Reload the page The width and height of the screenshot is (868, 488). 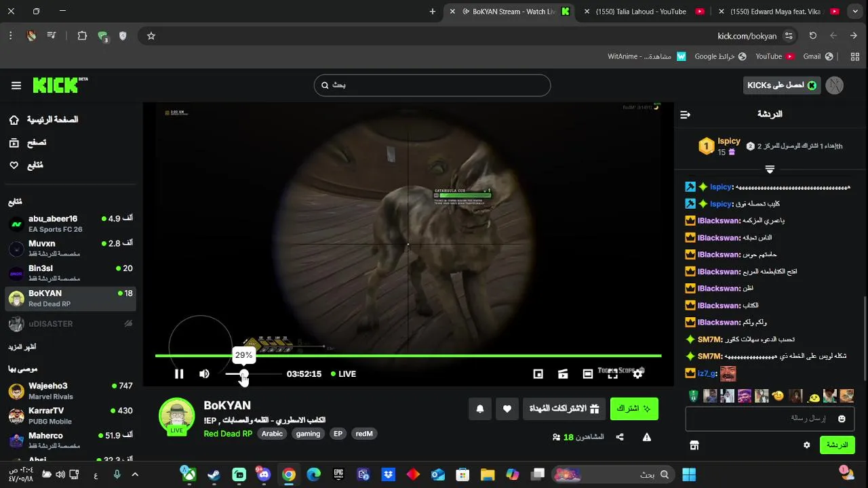click(x=813, y=36)
